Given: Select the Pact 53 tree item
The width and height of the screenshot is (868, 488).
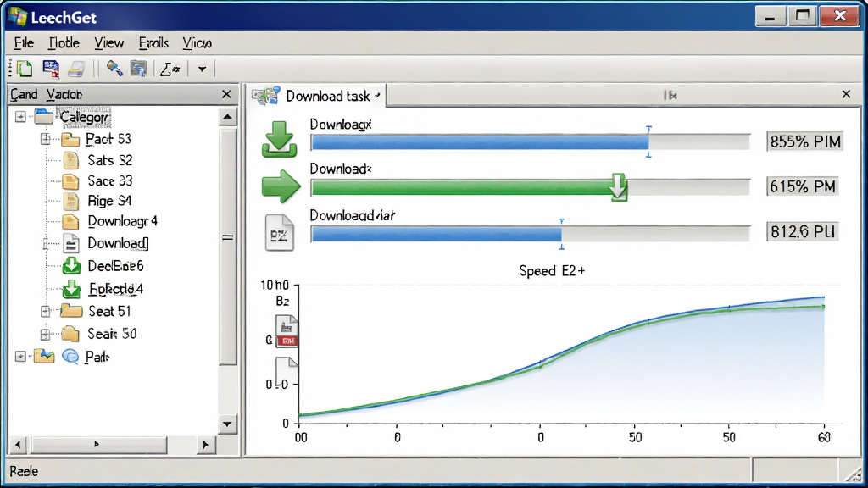Looking at the screenshot, I should (108, 140).
